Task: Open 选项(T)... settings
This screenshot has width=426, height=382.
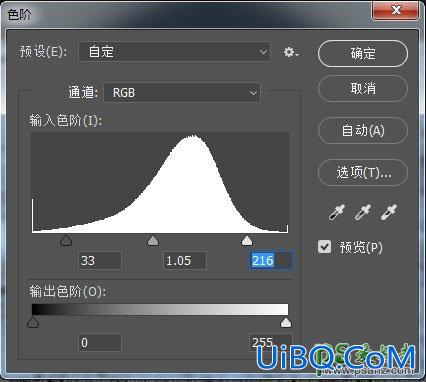Action: 363,172
